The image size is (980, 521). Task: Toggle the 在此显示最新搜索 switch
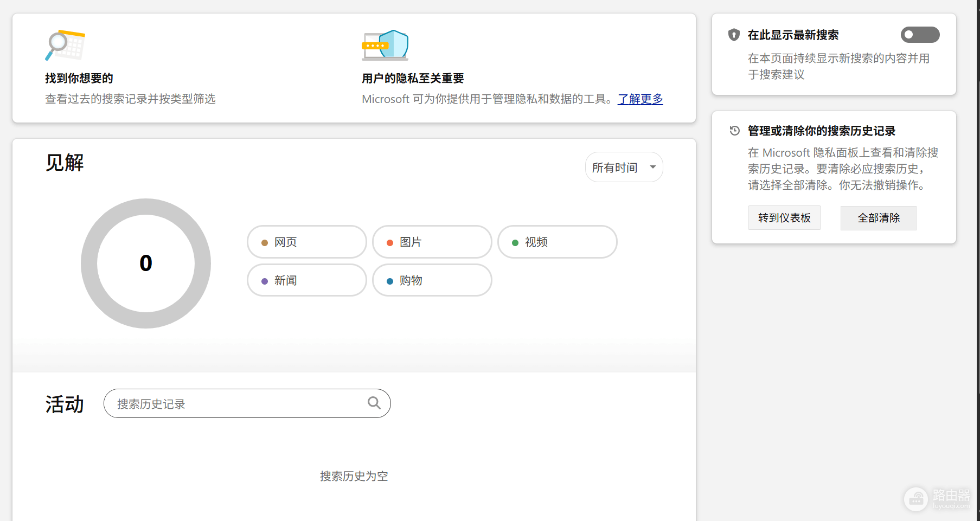[x=920, y=35]
